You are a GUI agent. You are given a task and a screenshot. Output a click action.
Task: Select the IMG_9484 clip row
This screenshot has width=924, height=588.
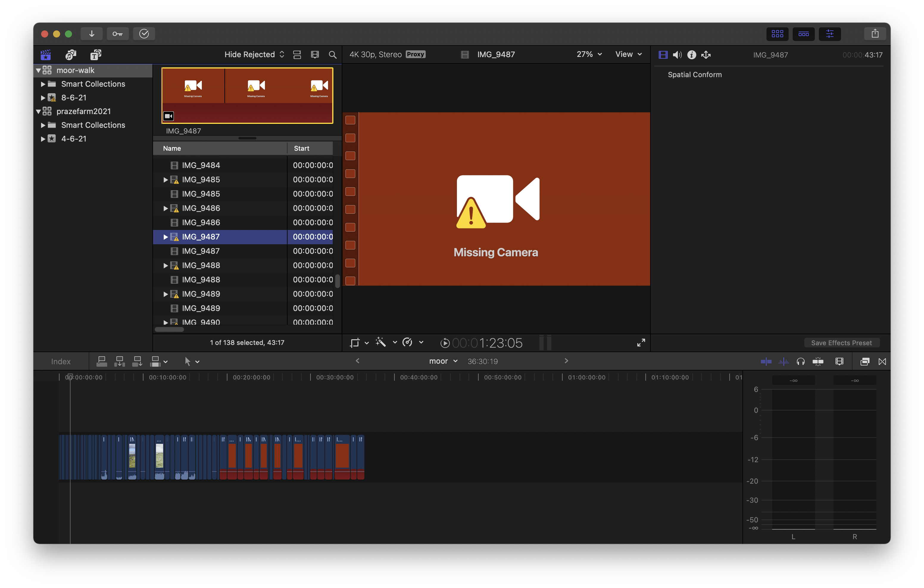243,165
